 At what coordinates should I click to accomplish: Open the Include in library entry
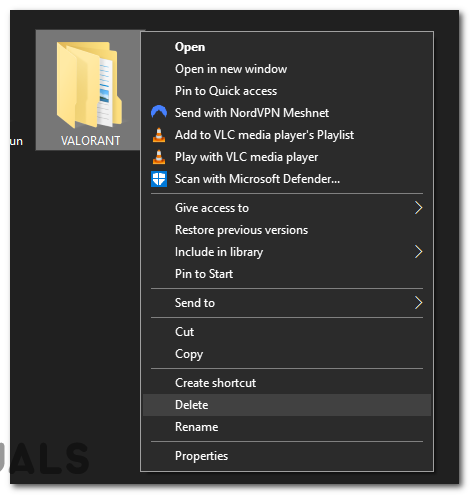point(287,252)
